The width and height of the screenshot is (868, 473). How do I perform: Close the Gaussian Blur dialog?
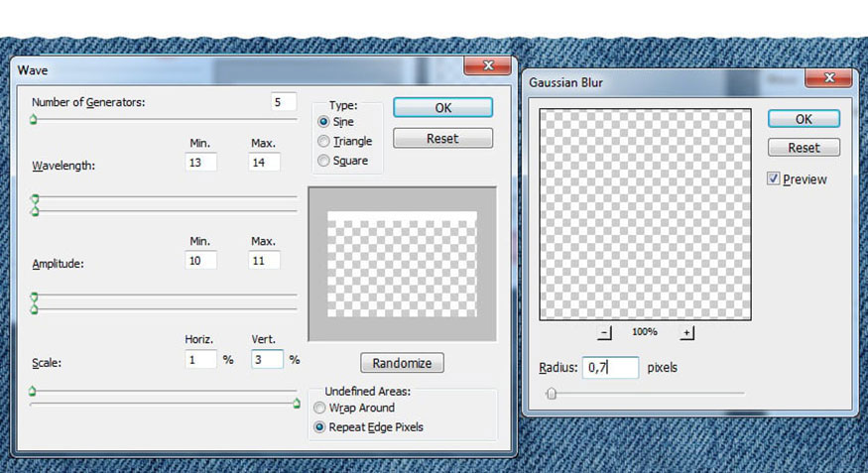click(828, 78)
